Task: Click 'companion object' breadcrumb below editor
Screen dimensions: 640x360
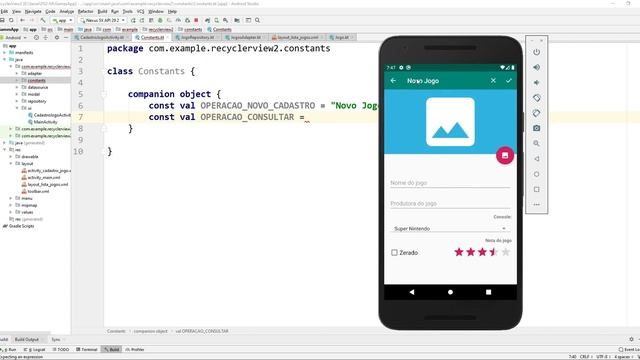Action: [x=151, y=331]
